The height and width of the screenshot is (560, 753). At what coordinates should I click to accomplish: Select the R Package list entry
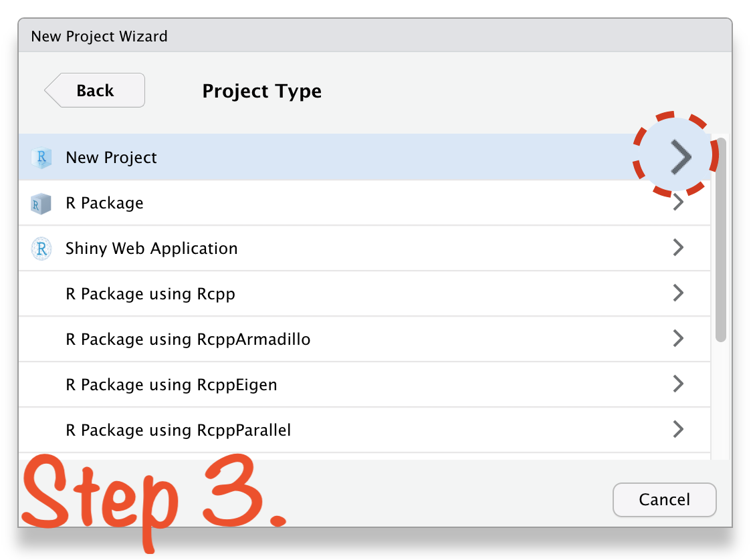click(364, 203)
